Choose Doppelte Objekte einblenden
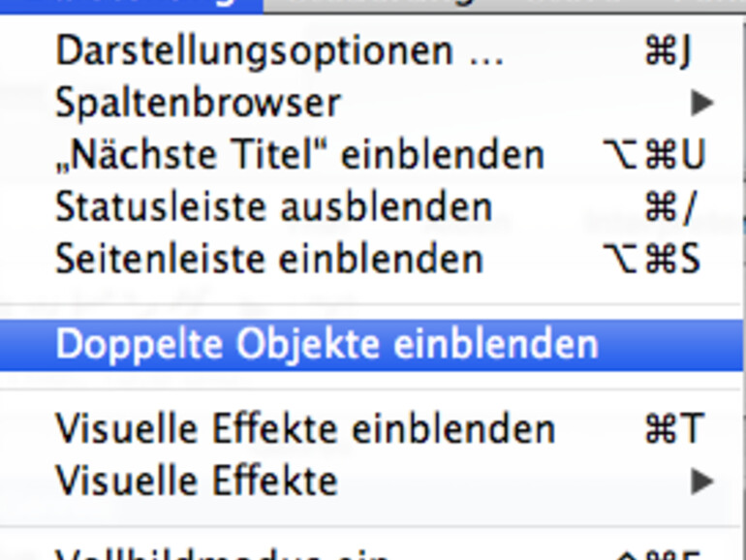Viewport: 746px width, 560px height. [x=326, y=345]
